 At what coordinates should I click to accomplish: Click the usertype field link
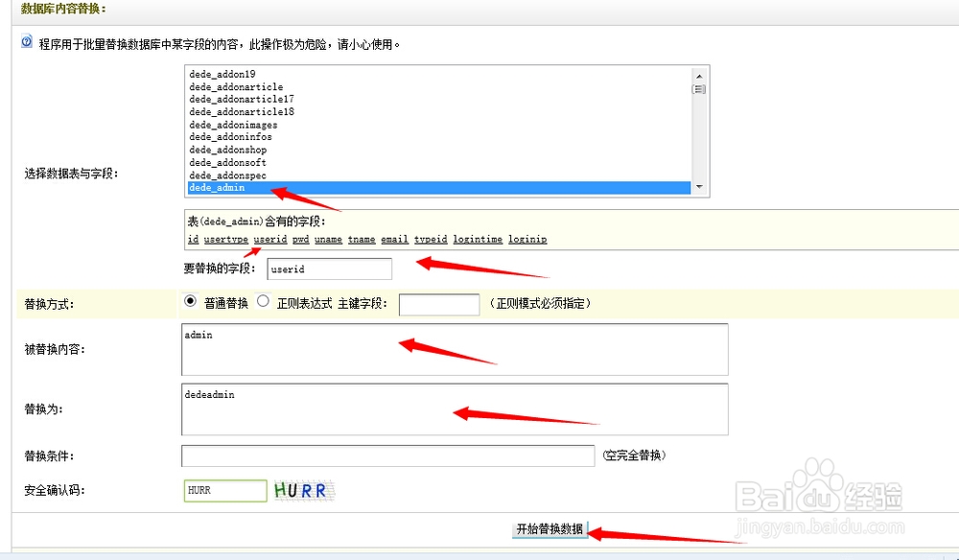[x=225, y=239]
